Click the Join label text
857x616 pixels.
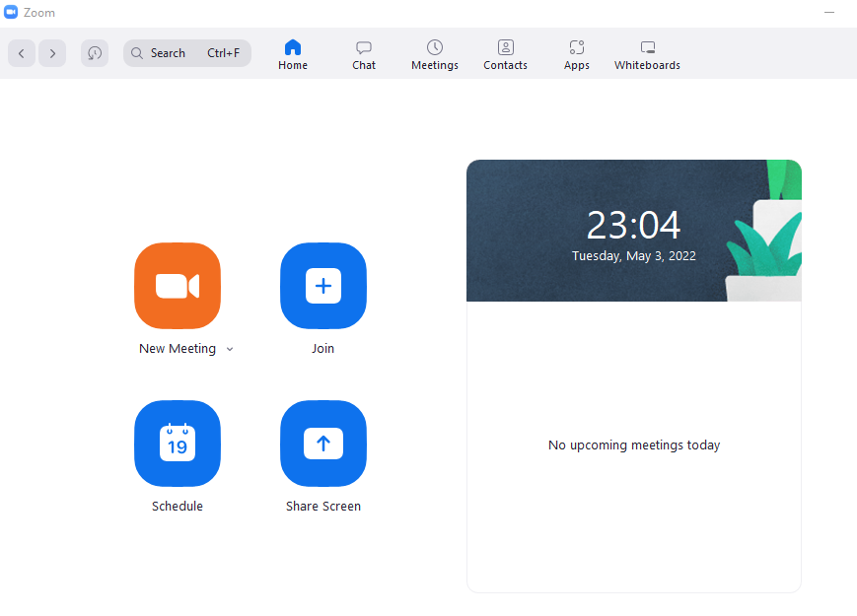point(323,349)
